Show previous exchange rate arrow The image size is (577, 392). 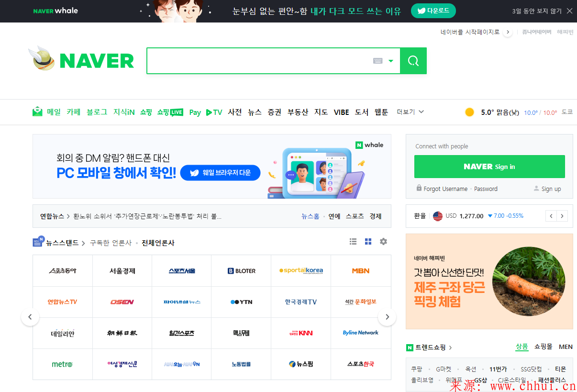click(551, 216)
